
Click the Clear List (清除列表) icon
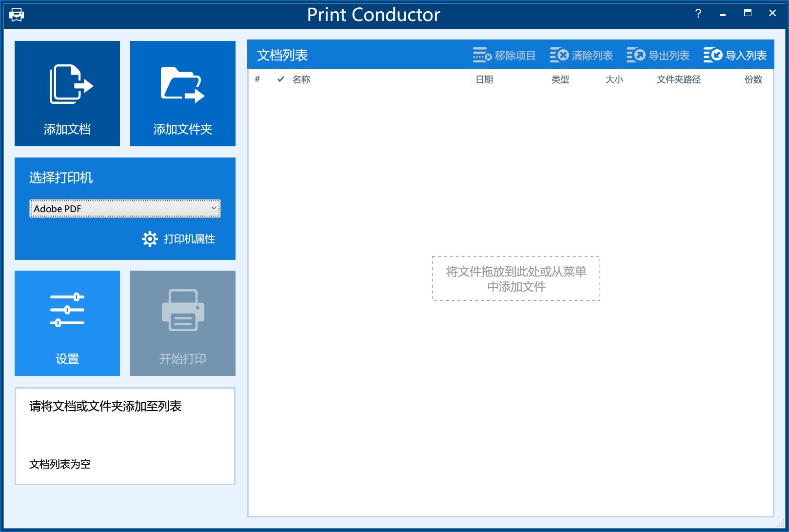click(x=559, y=55)
